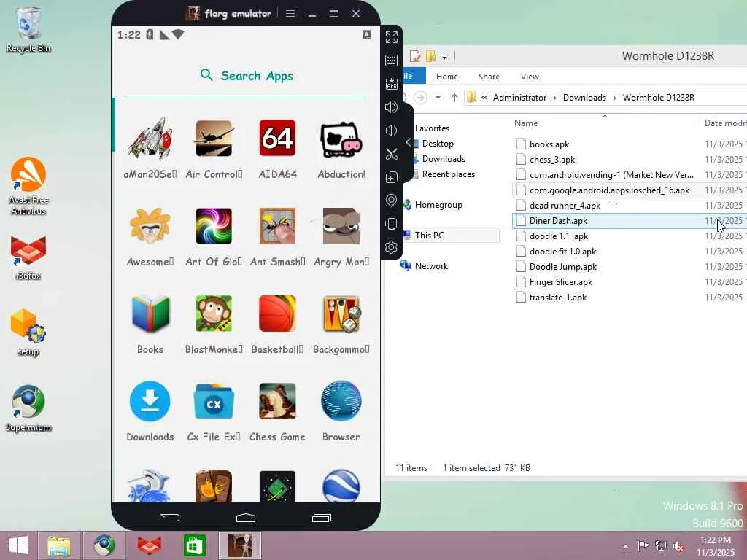The image size is (747, 560).
Task: Select the books.apk file
Action: pos(549,144)
